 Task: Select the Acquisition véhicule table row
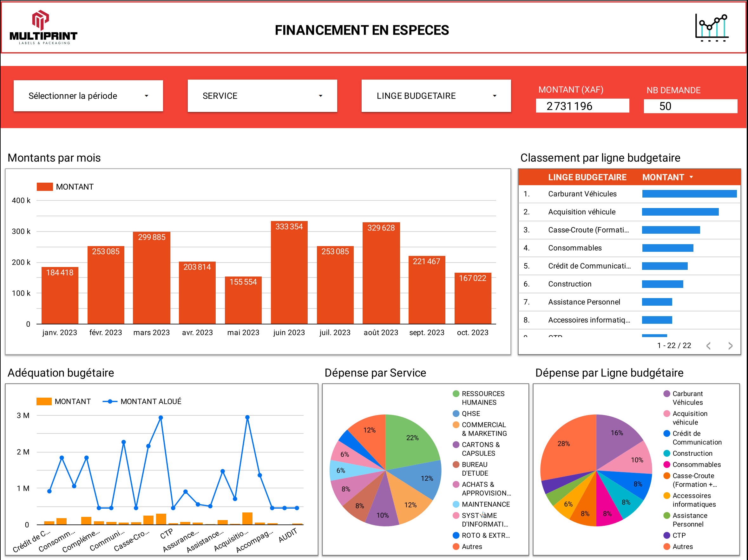629,212
